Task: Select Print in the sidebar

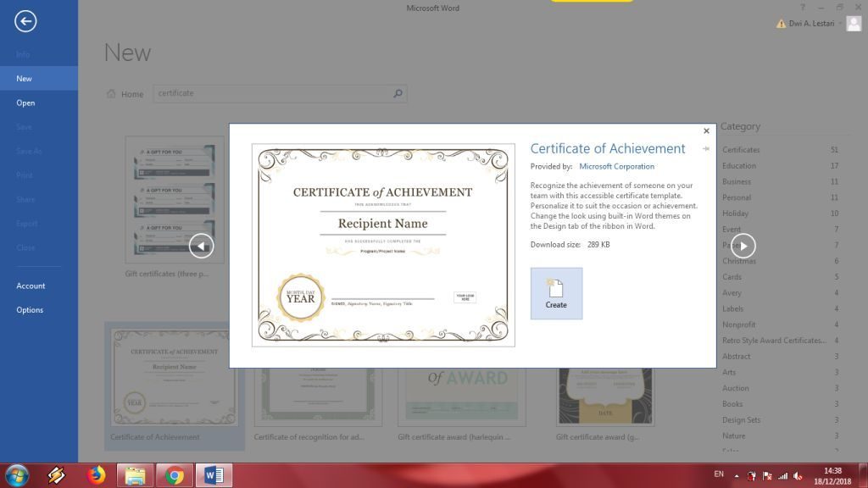Action: [39, 175]
